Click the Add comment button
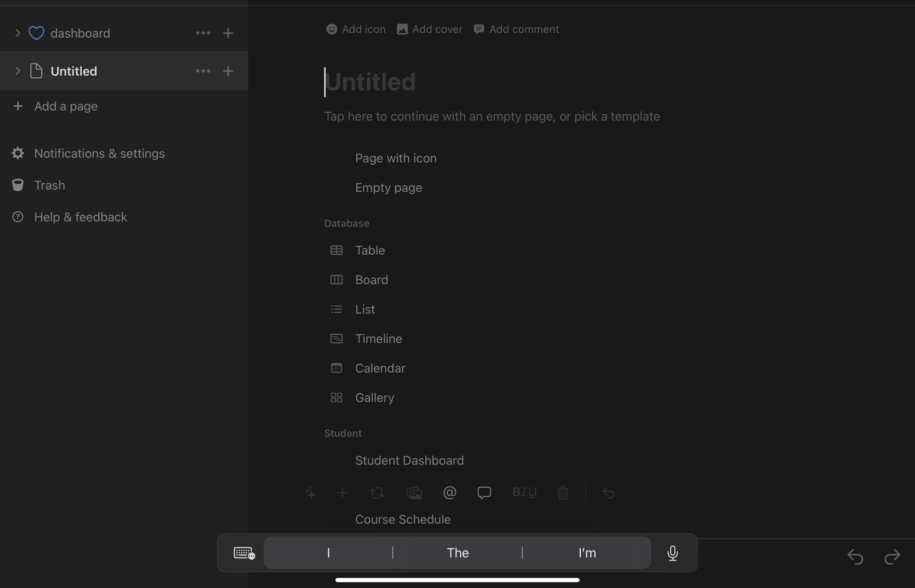Viewport: 915px width, 588px height. (x=516, y=29)
